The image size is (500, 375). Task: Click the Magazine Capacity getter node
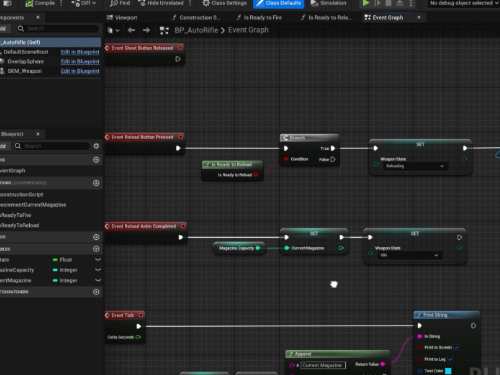(x=239, y=248)
